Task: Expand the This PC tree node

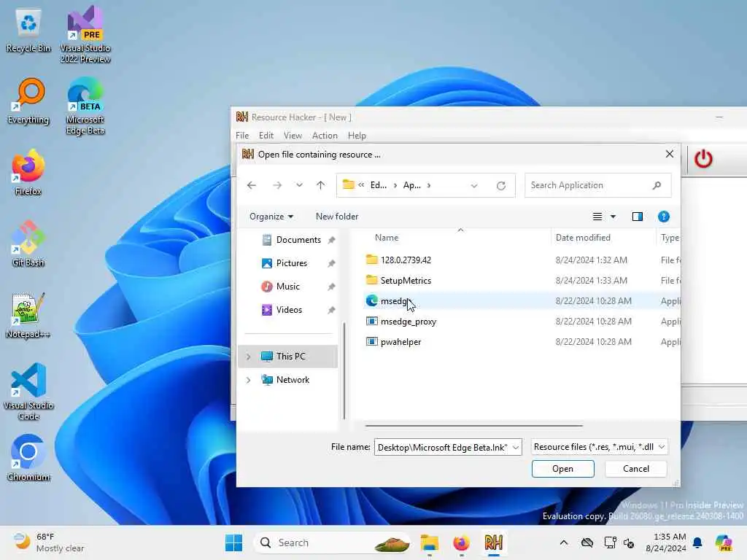Action: pos(248,357)
